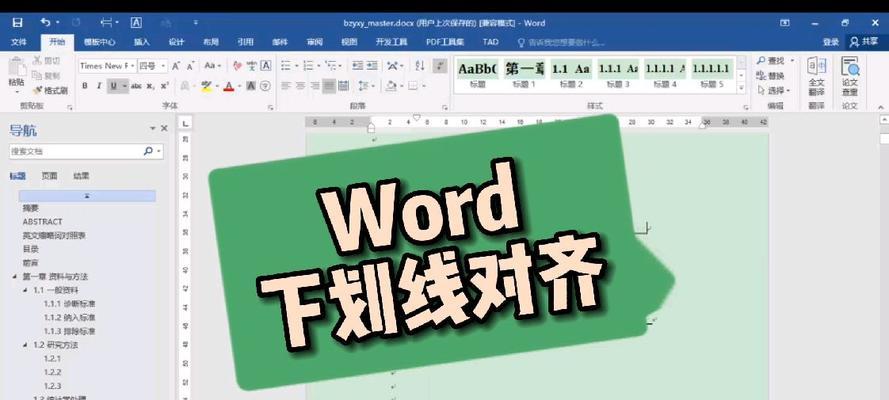Click the 共享 share button
The image size is (889, 400).
coord(865,42)
